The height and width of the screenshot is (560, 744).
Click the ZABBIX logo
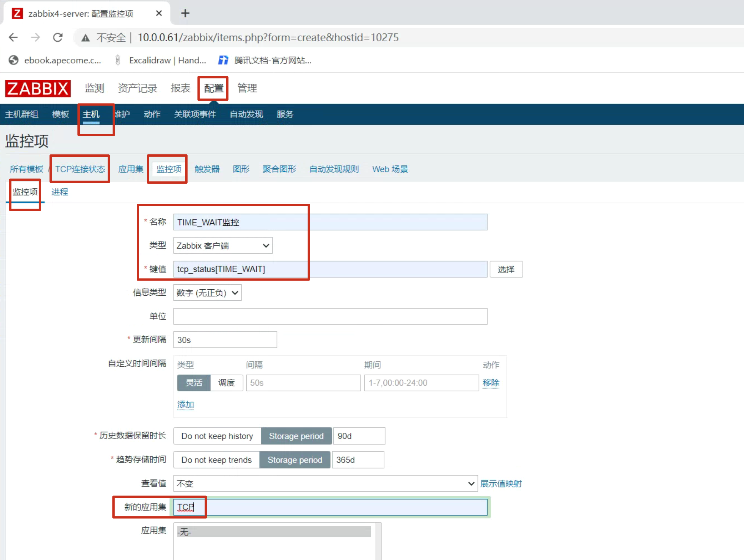[x=38, y=88]
